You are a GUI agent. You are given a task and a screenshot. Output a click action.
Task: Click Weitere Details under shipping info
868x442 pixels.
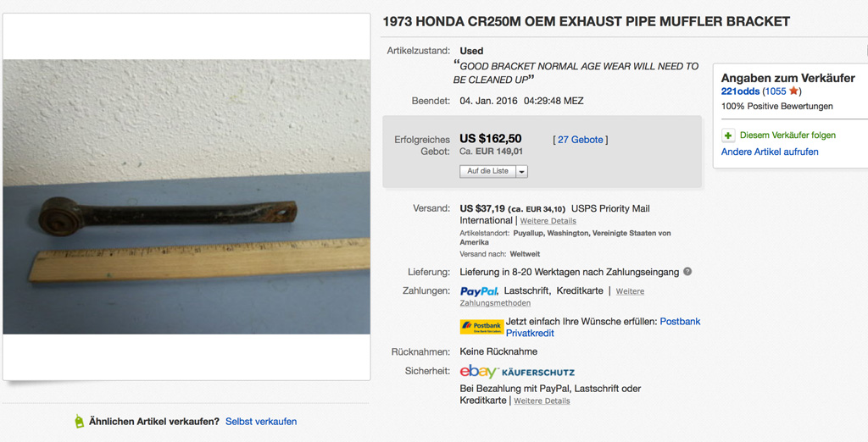click(x=548, y=221)
